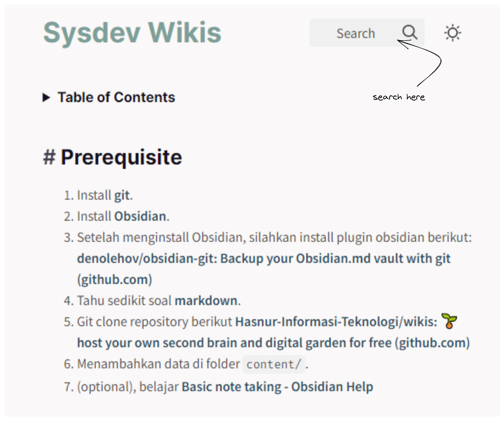Open the Hasnur-Informasi-Teknologi/wikis repository link
Viewport: 504px width, 421px height.
point(336,322)
